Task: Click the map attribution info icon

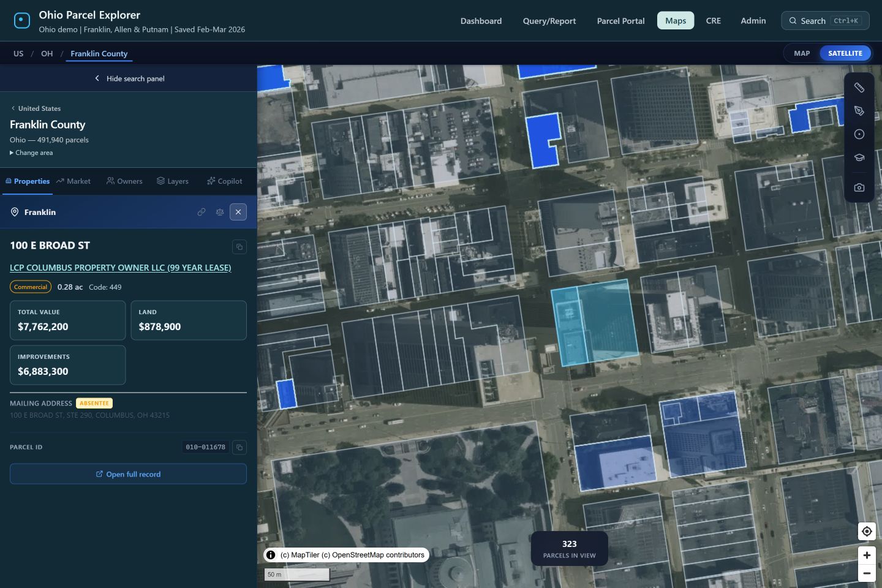Action: point(271,555)
